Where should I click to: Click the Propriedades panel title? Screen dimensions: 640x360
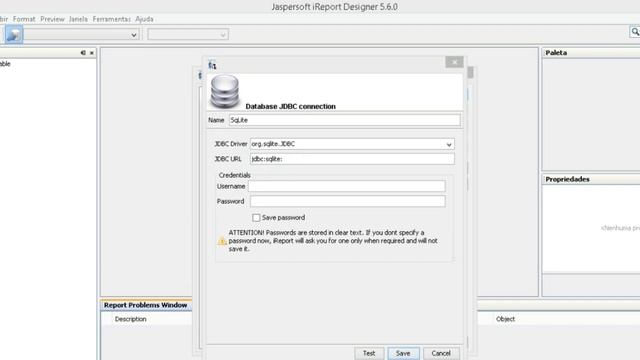coord(567,179)
